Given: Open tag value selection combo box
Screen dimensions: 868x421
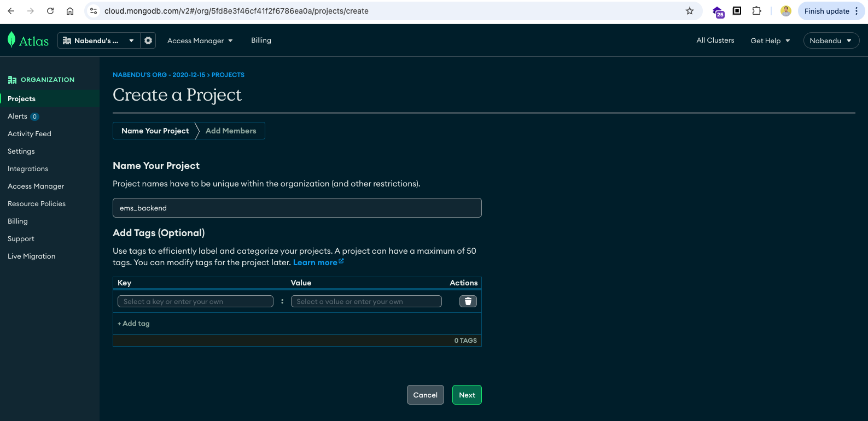Looking at the screenshot, I should point(366,301).
